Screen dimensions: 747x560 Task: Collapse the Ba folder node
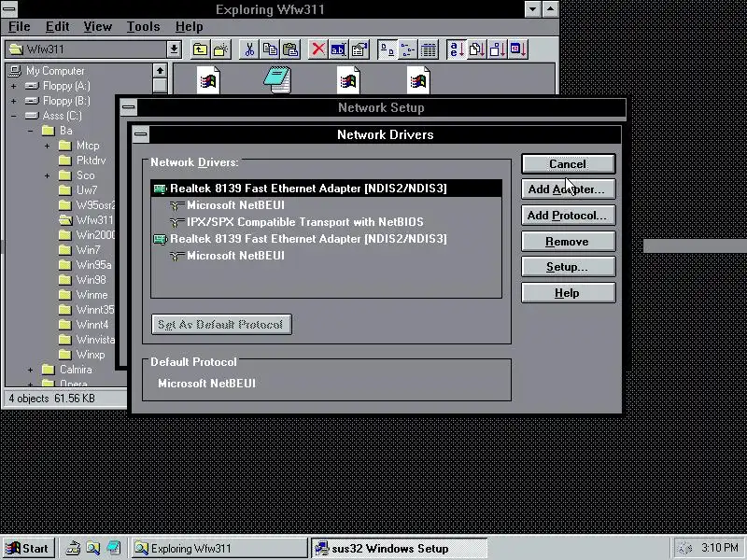click(x=31, y=131)
